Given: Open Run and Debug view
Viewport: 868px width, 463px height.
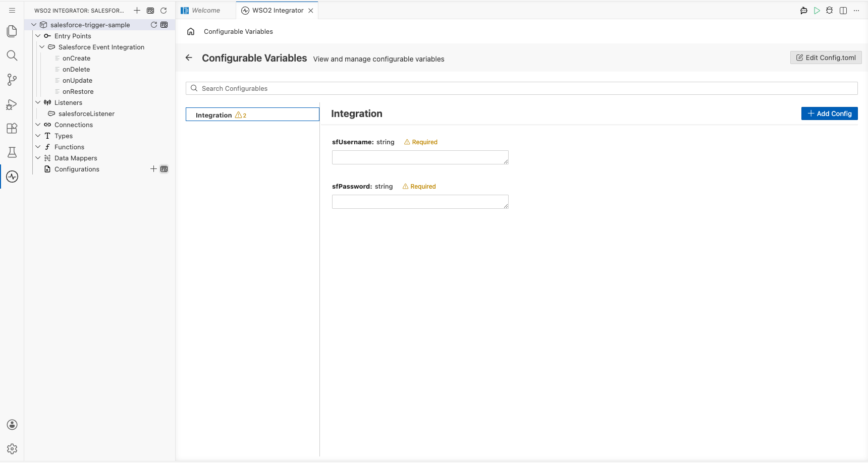Looking at the screenshot, I should click(x=12, y=104).
